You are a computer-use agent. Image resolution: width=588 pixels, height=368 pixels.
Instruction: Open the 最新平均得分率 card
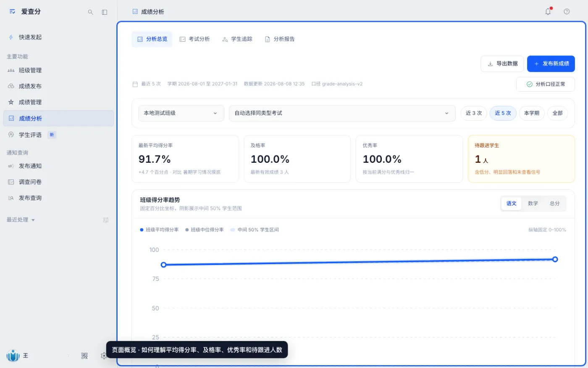pos(185,159)
